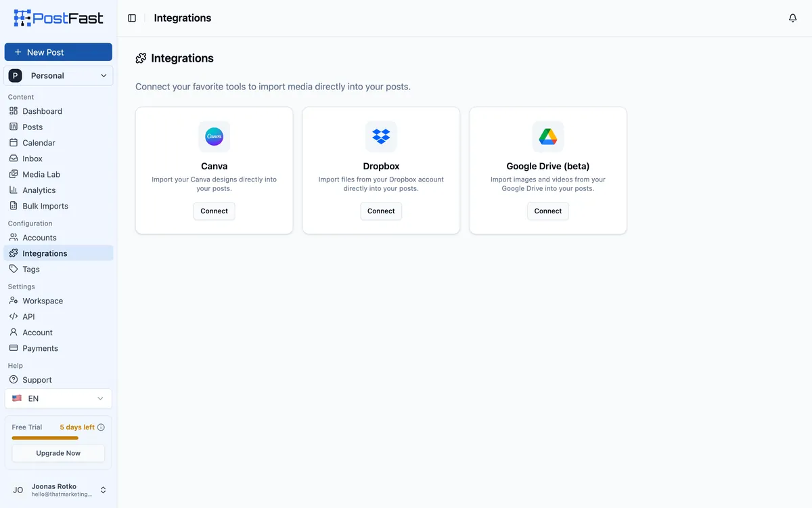Open the EN language dropdown
The height and width of the screenshot is (508, 812).
(58, 398)
